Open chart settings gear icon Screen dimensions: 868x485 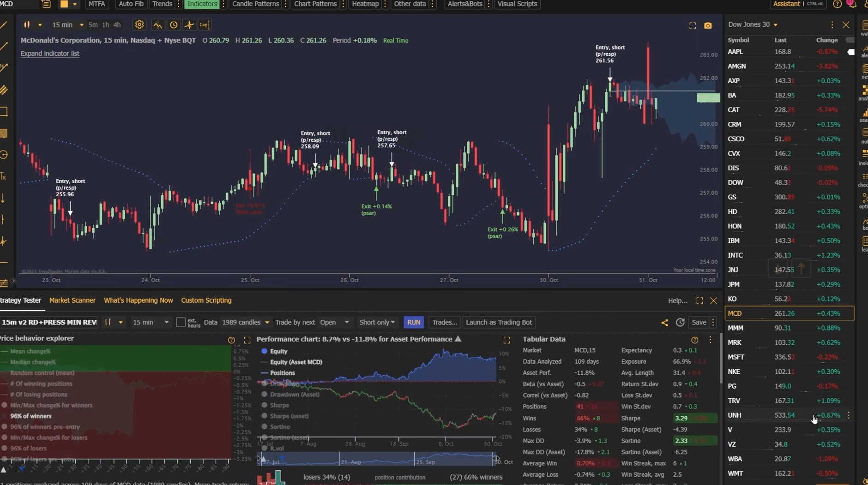139,25
